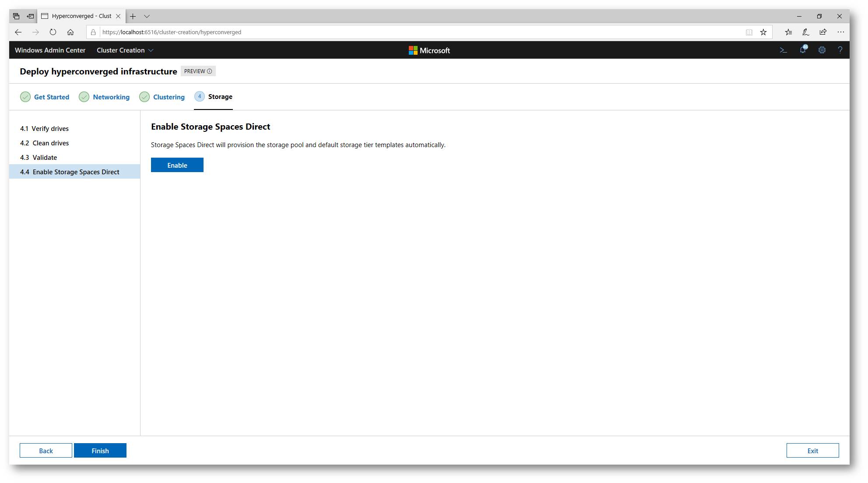Image resolution: width=868 pixels, height=483 pixels.
Task: Click PREVIEW info icon
Action: pyautogui.click(x=210, y=71)
